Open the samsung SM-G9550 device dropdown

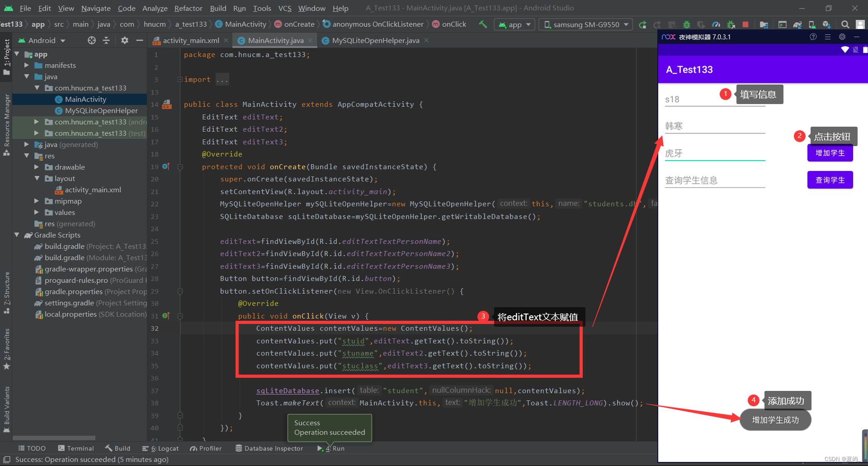click(587, 24)
